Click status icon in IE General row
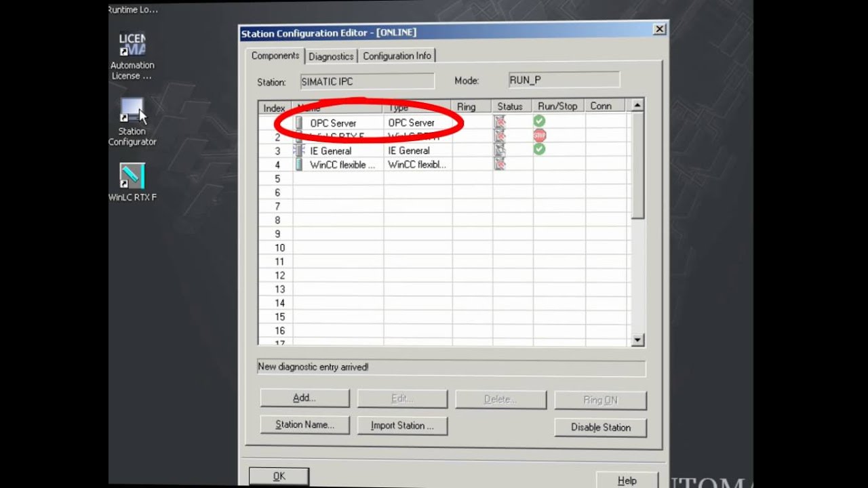868x488 pixels. (x=500, y=150)
